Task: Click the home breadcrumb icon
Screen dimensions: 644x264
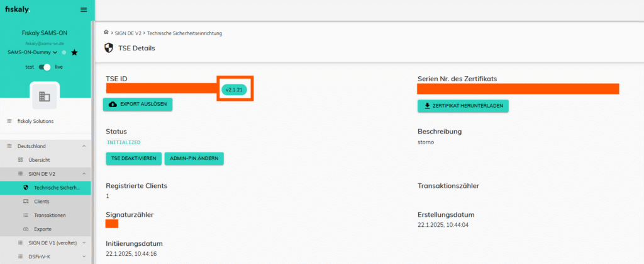Action: tap(106, 32)
